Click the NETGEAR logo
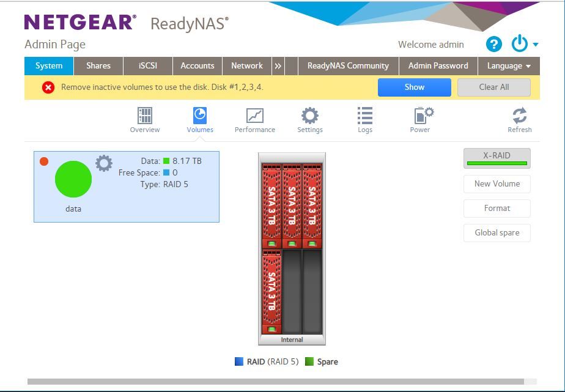This screenshot has height=392, width=565. pos(80,23)
